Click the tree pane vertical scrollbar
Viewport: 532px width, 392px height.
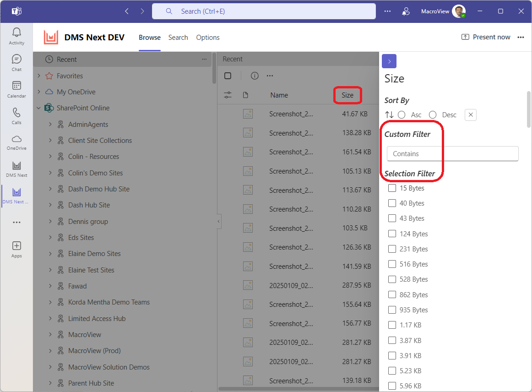(214, 68)
